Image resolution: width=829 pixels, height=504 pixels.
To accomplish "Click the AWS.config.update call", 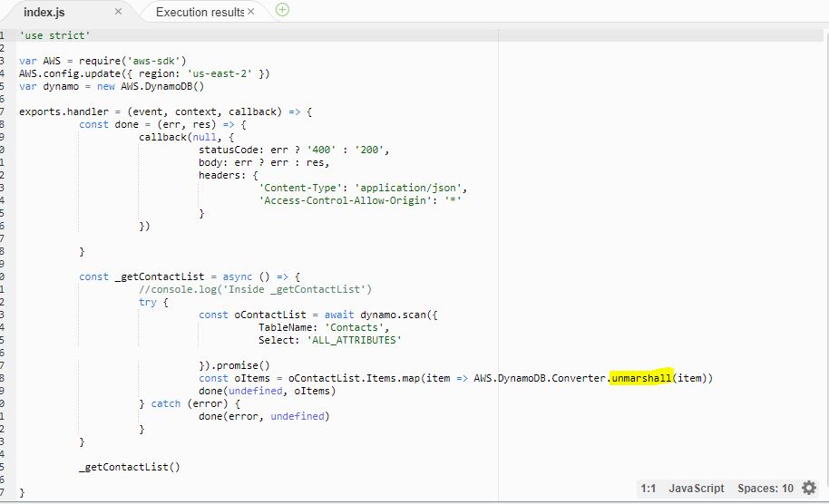I will coord(144,73).
